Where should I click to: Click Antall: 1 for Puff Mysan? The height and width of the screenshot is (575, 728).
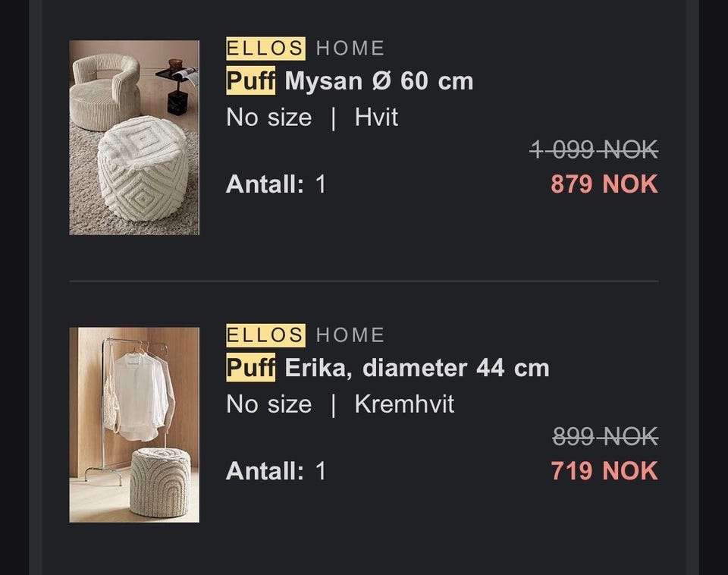point(276,184)
